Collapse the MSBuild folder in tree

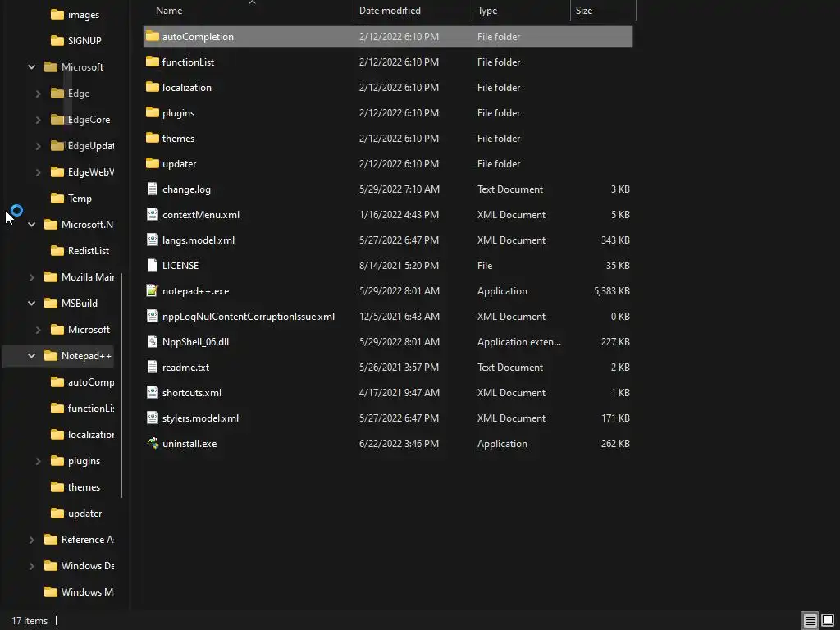point(32,304)
